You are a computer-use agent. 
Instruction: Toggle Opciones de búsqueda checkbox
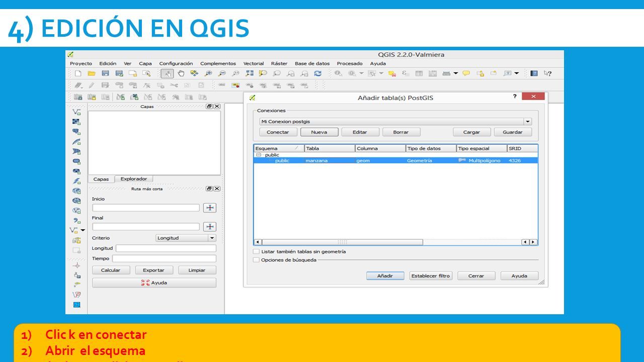(x=256, y=260)
